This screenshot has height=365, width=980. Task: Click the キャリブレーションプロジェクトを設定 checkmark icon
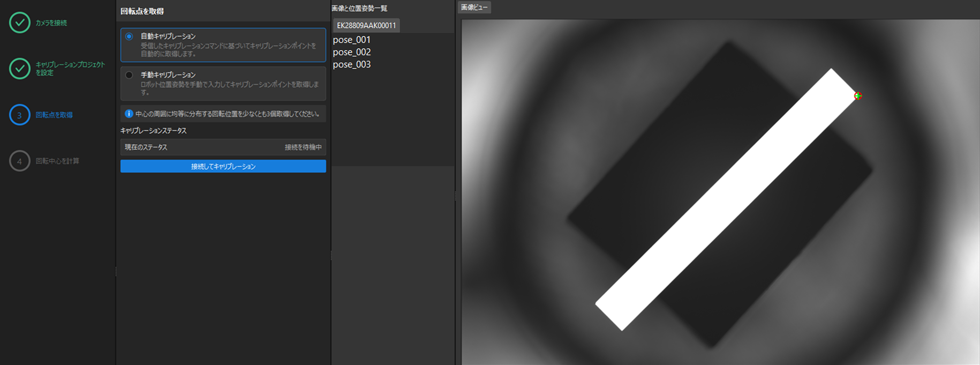point(20,69)
